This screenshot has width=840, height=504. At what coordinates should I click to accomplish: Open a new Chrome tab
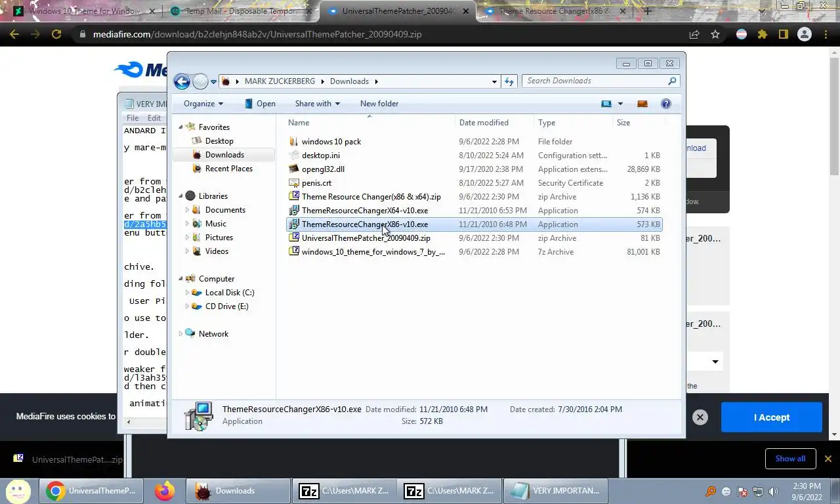(648, 11)
